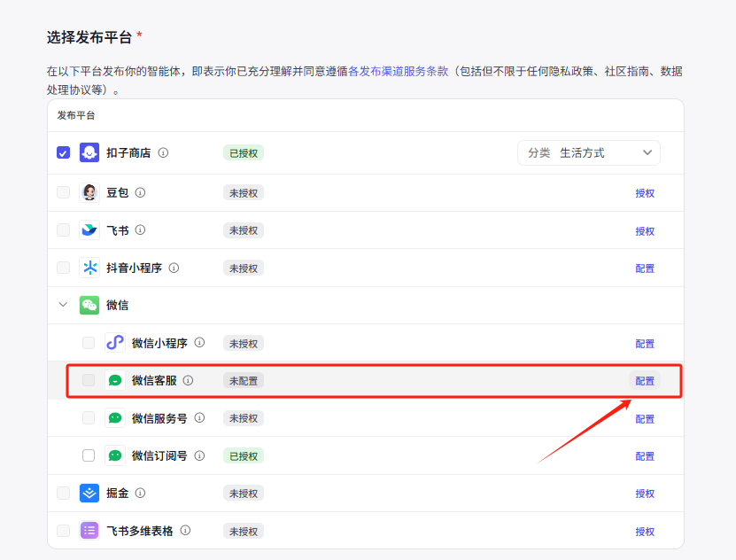Open info tooltip next to 微信客服
This screenshot has width=736, height=560.
(x=188, y=381)
